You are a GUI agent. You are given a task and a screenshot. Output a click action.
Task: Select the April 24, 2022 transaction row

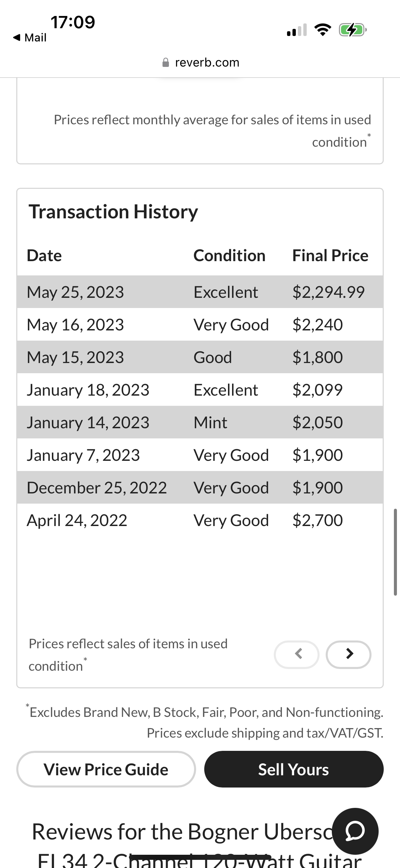[x=200, y=520]
